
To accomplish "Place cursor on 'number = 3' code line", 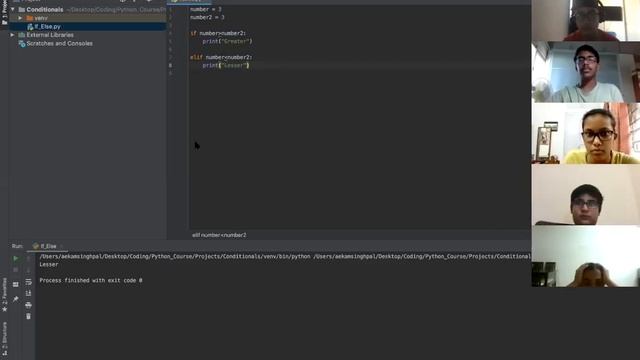I will 206,9.
